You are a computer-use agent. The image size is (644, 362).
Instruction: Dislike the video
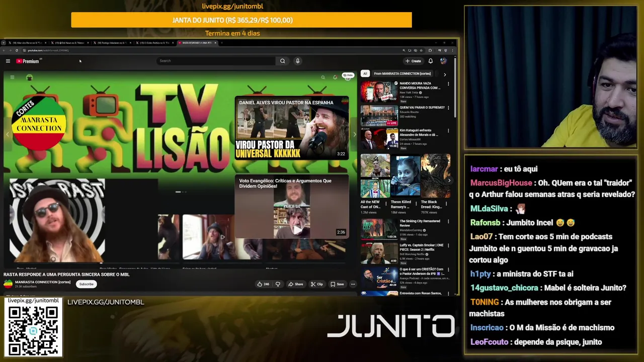click(278, 284)
